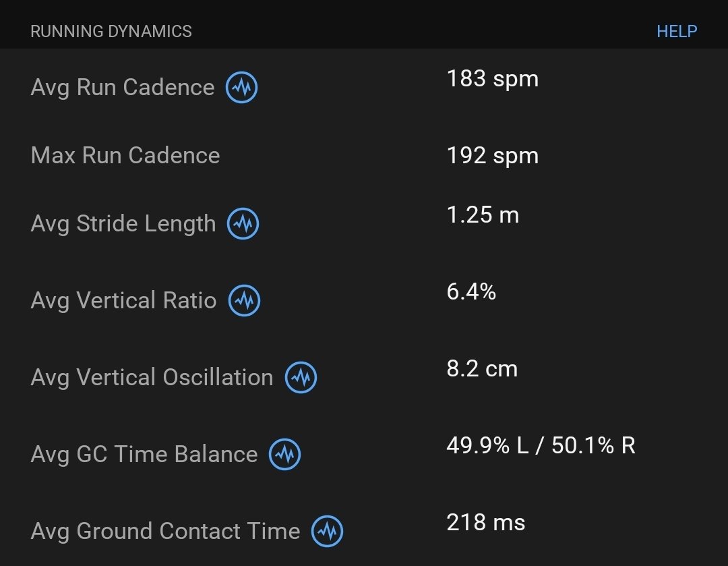Tap the Avg GC Time Balance label
728x566 pixels.
point(144,454)
